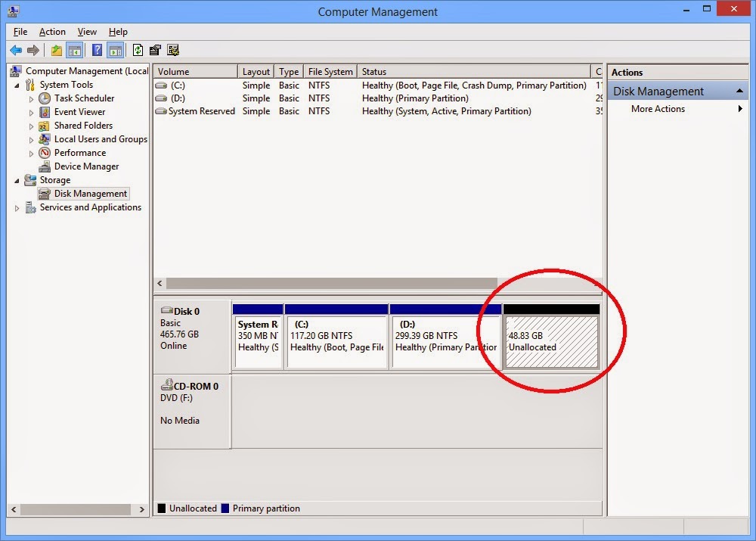This screenshot has width=756, height=541.
Task: Collapse the Disk Management actions section arrow
Action: pyautogui.click(x=739, y=91)
